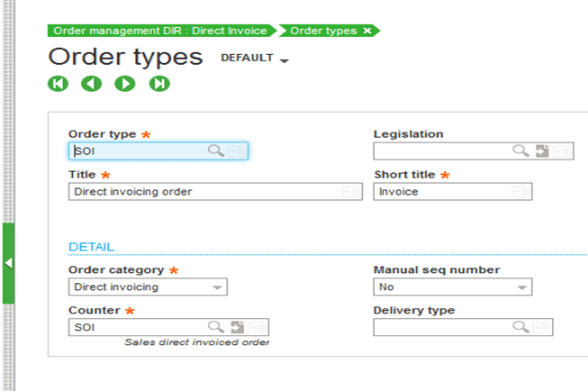The image size is (588, 392).
Task: Click the Counter field search magnifier
Action: 216,327
